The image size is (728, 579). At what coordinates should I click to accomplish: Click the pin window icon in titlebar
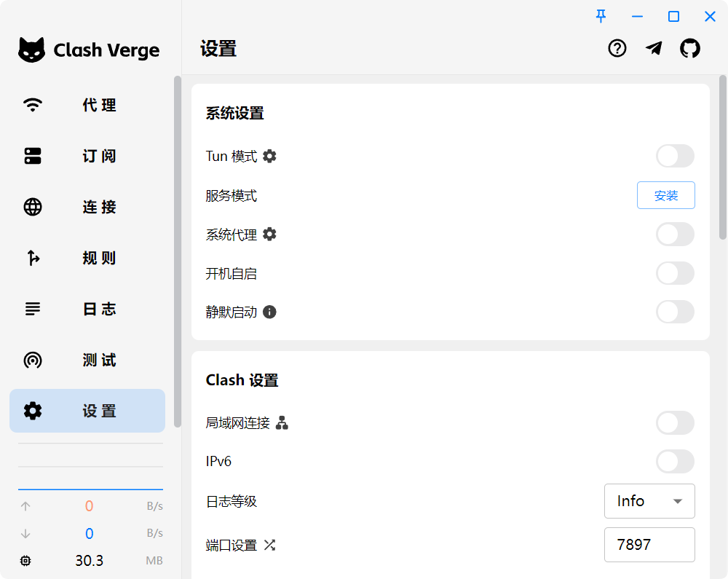601,16
